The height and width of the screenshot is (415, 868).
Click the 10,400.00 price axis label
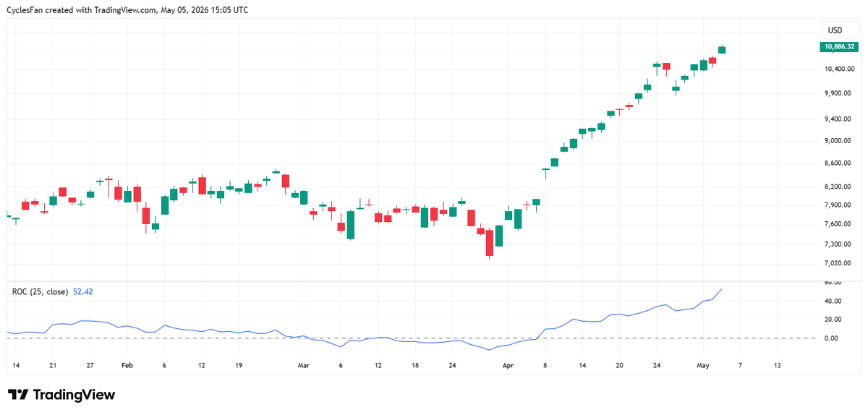(x=838, y=69)
